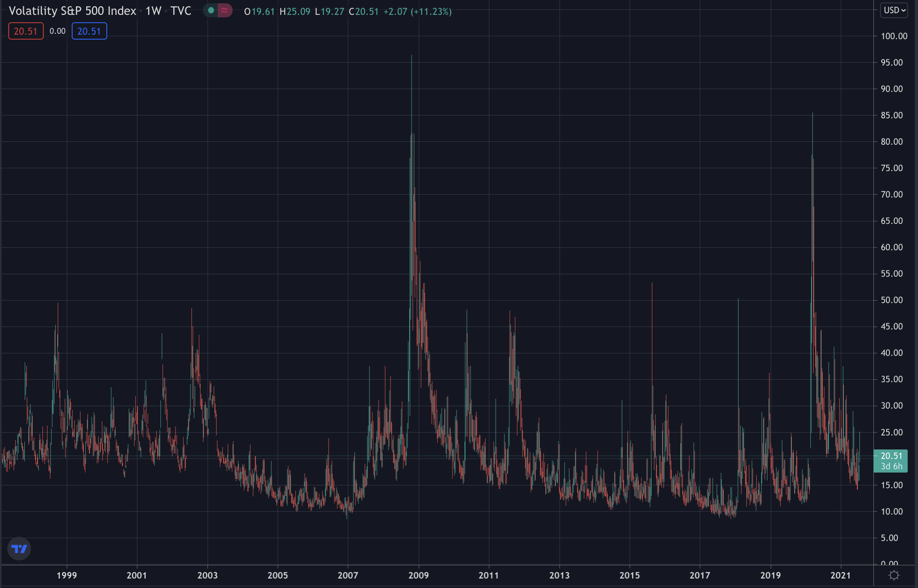Click the pink delayed-data wave icon
Viewport: 918px width, 588px height.
click(x=224, y=11)
